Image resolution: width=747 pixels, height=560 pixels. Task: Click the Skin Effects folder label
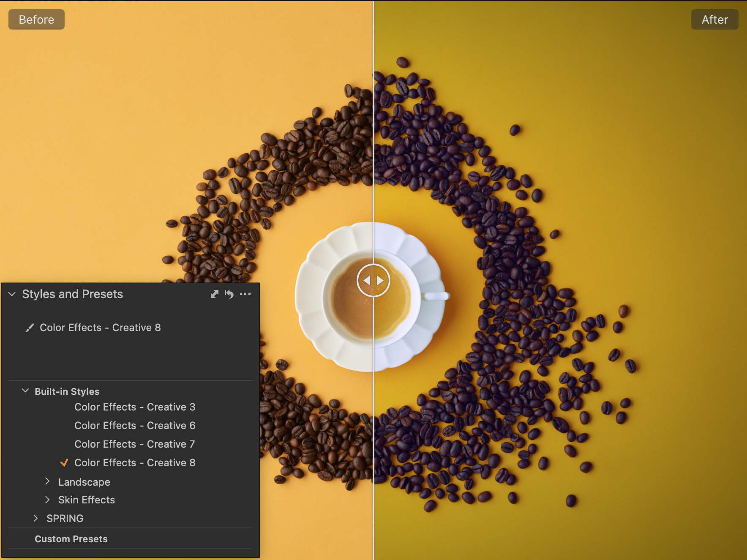87,500
